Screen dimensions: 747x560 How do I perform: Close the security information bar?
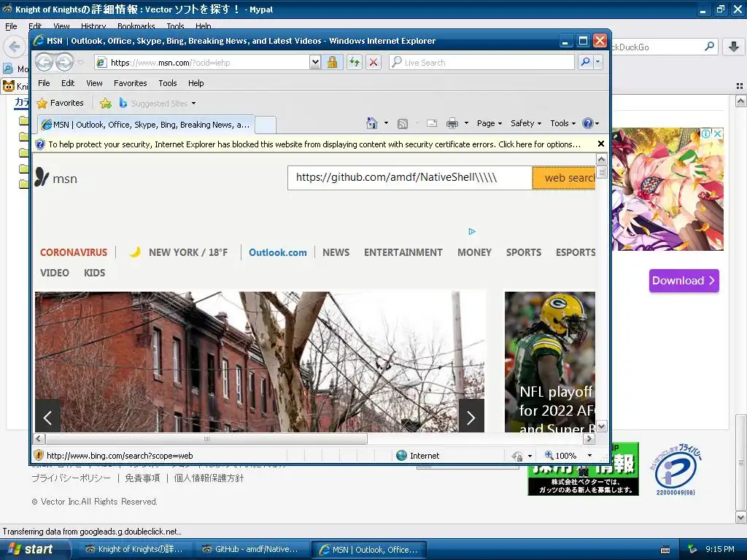click(601, 144)
